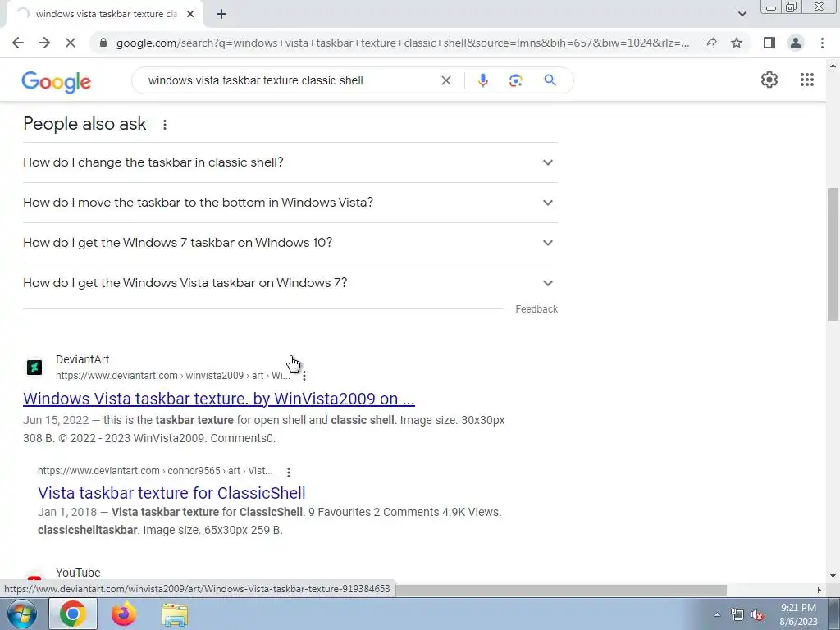Image resolution: width=840 pixels, height=630 pixels.
Task: Click the address bar URL
Action: tap(402, 43)
